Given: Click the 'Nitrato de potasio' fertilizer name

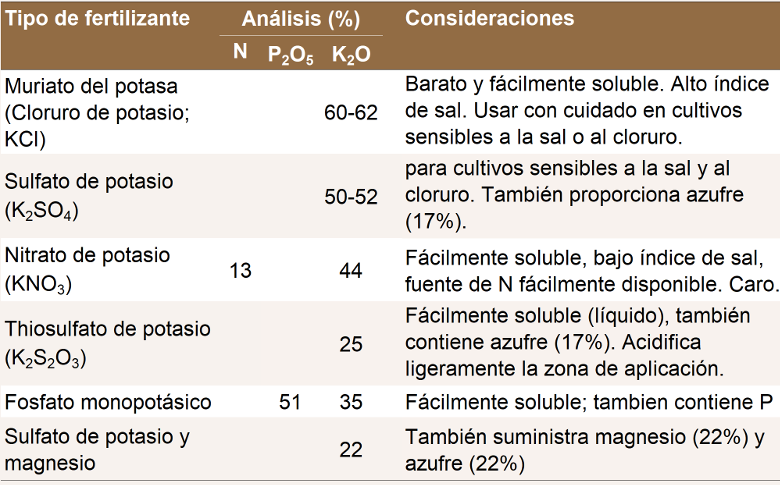Looking at the screenshot, I should 88,255.
